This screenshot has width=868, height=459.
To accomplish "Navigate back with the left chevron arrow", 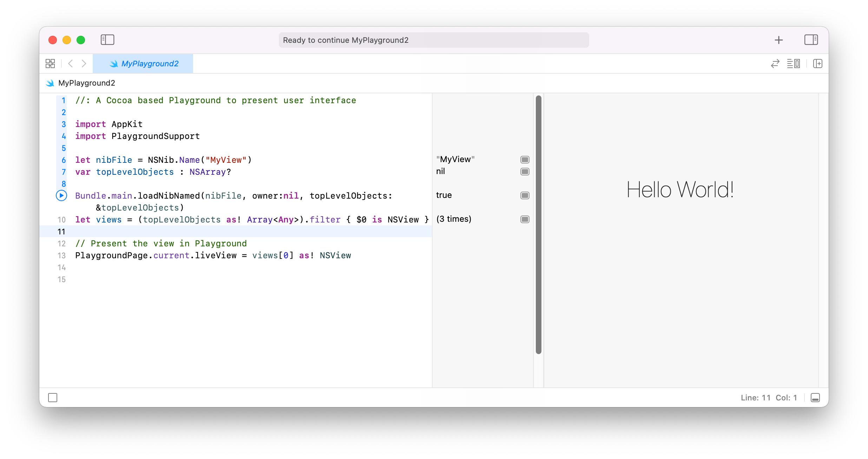I will (70, 64).
